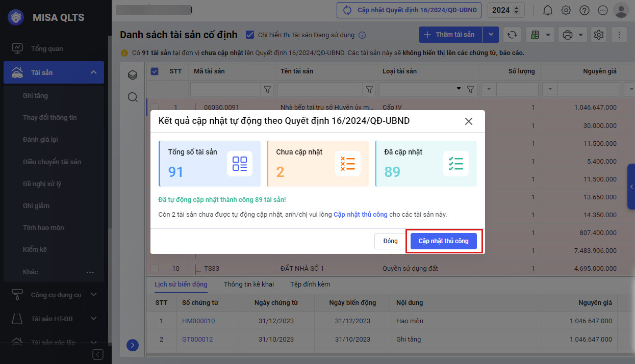Open the Ghi tăng menu item
This screenshot has height=364, width=635.
click(36, 95)
